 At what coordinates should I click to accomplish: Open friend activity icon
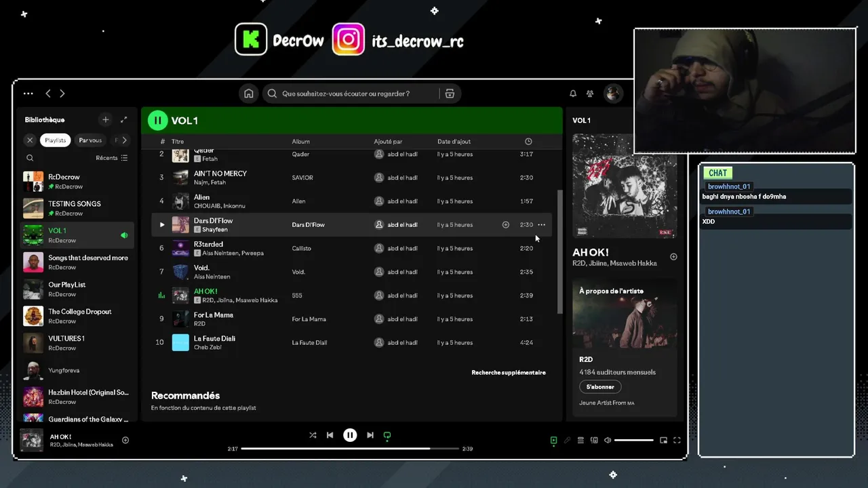pyautogui.click(x=590, y=94)
